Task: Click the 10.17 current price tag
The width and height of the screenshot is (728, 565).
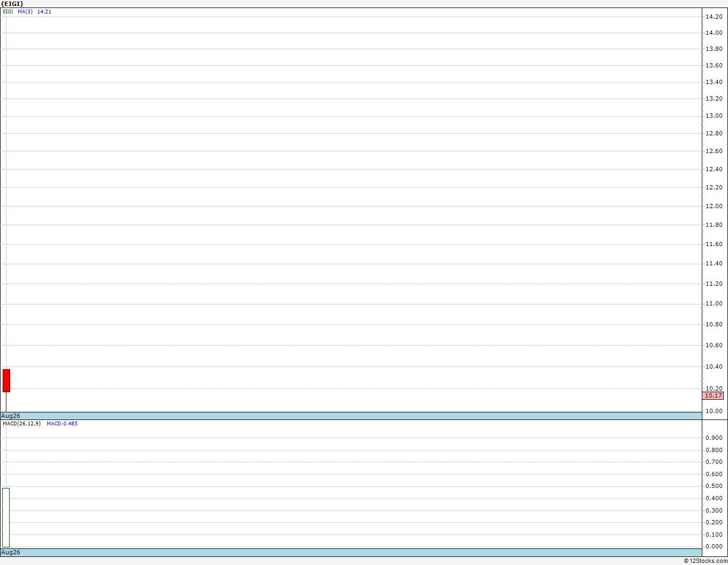Action: tap(713, 396)
